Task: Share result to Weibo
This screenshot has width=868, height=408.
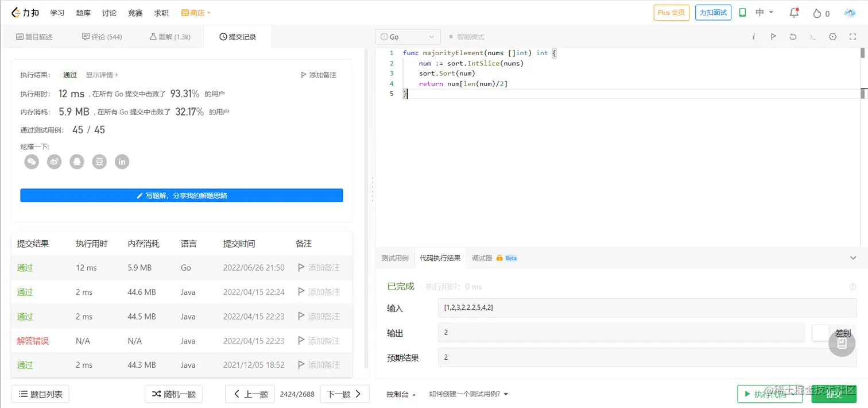Action: (55, 162)
